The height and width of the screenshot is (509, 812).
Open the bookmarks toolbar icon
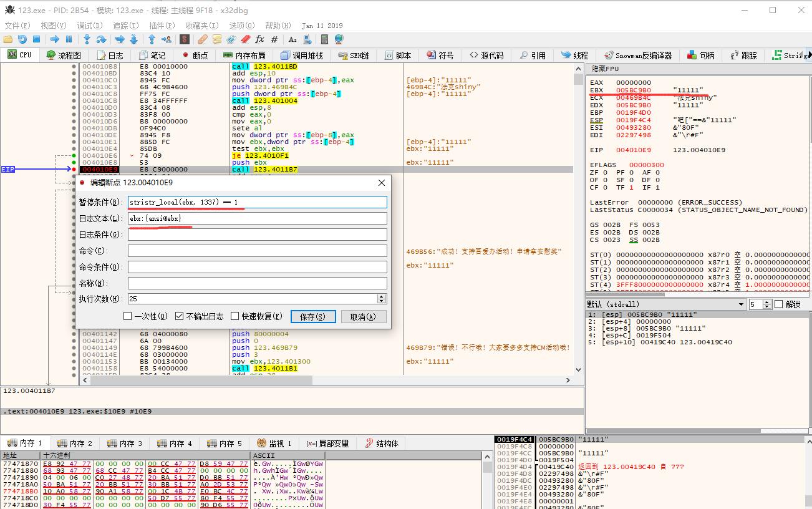click(246, 39)
